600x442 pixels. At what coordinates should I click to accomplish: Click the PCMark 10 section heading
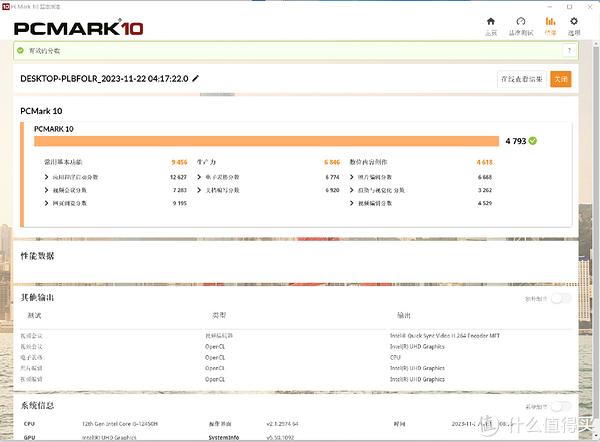41,111
